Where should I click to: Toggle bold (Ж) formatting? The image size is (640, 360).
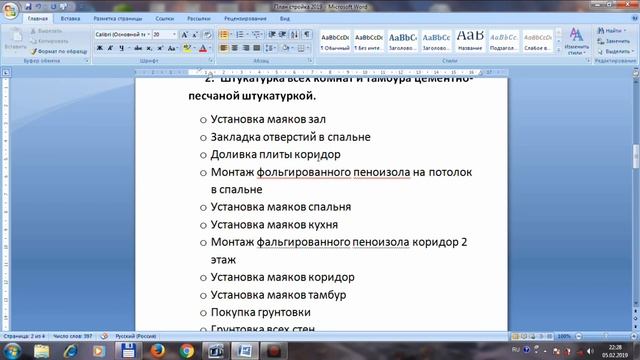tap(100, 48)
